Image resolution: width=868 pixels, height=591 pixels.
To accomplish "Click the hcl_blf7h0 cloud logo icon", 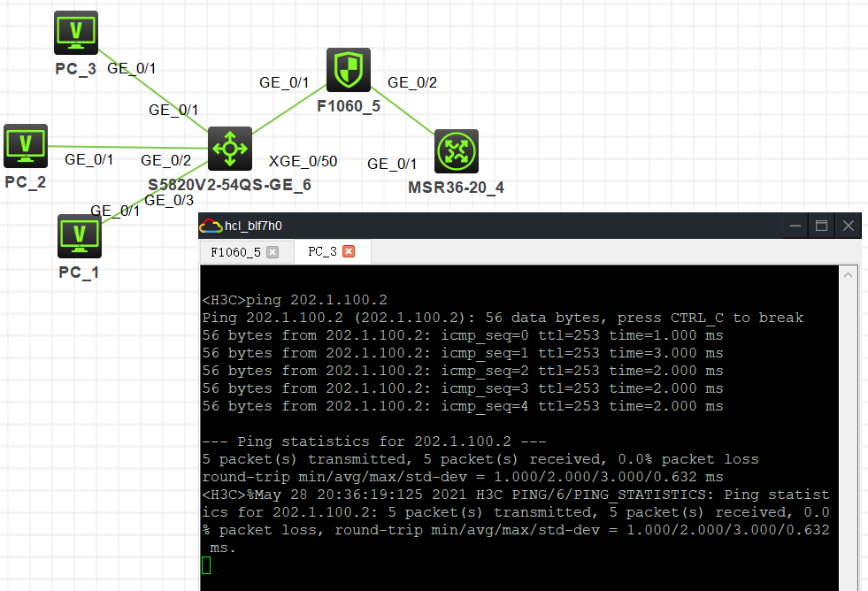I will coord(211,226).
